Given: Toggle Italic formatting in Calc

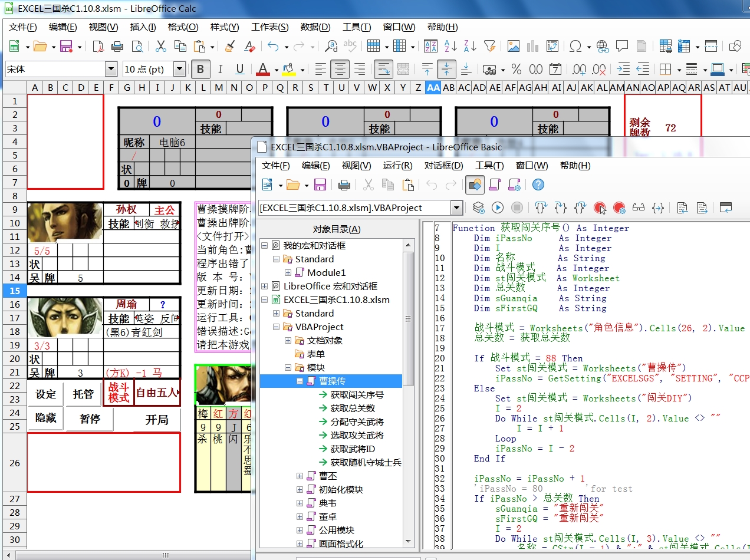Looking at the screenshot, I should click(221, 69).
